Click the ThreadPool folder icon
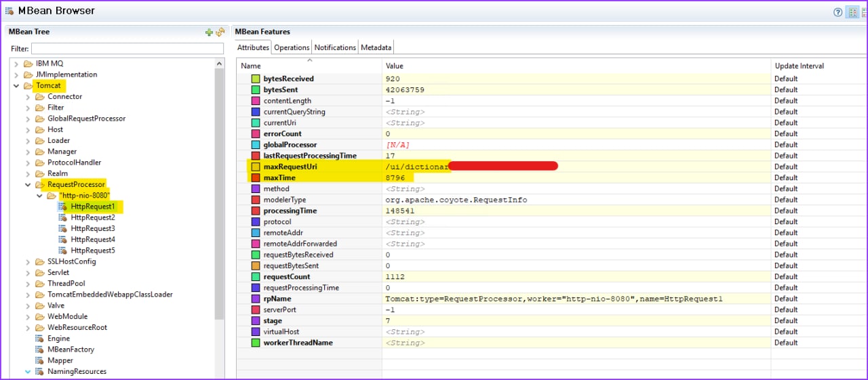The height and width of the screenshot is (380, 868). click(x=39, y=283)
